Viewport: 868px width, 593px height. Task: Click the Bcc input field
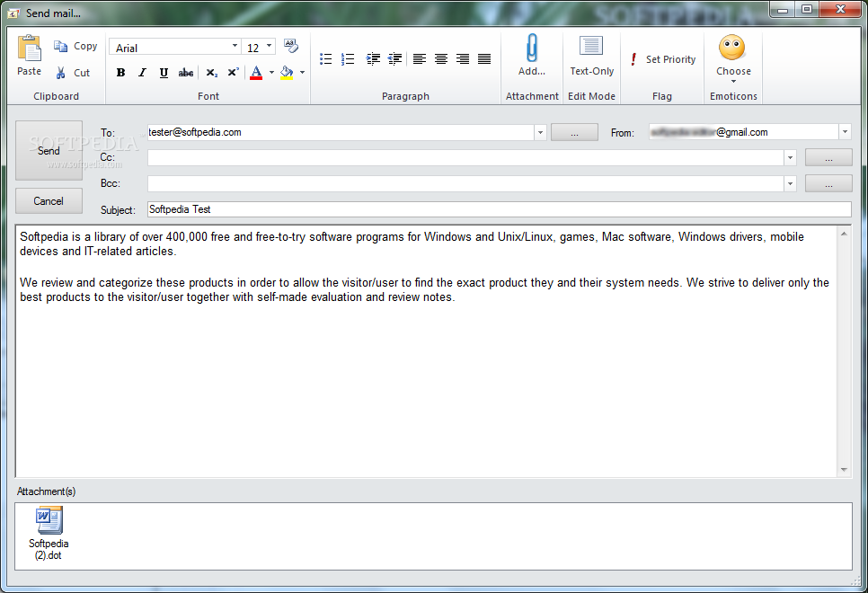click(465, 184)
